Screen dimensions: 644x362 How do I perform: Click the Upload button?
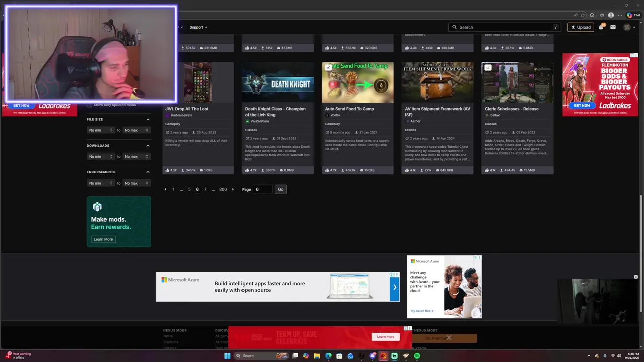581,27
